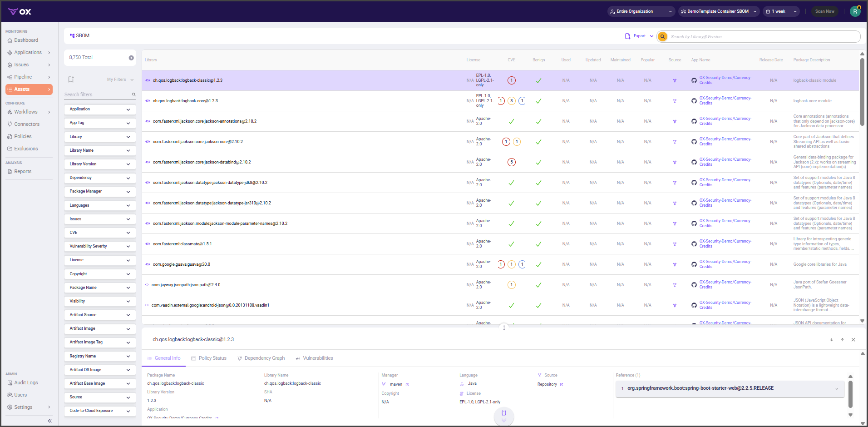The image size is (868, 427).
Task: Expand the spring-boot-starter-web reference item
Action: pyautogui.click(x=836, y=389)
